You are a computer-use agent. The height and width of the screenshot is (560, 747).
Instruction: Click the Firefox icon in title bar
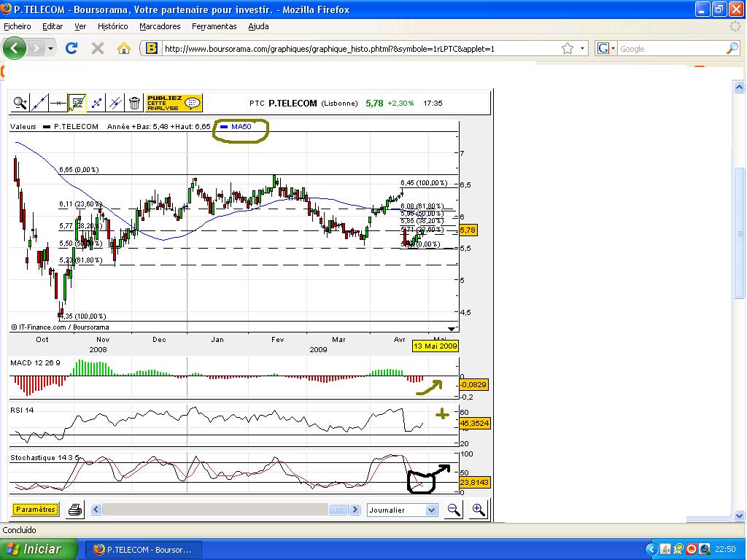tap(6, 9)
